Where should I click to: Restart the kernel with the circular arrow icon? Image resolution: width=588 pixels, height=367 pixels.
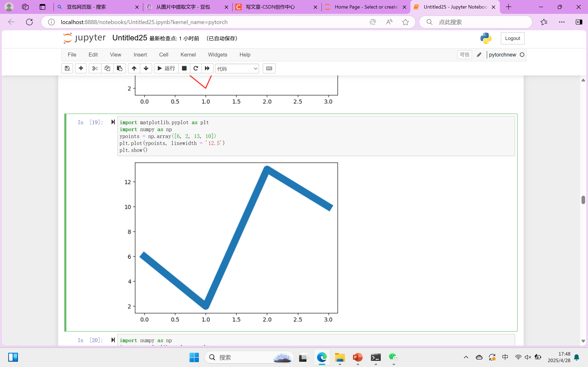(x=196, y=69)
